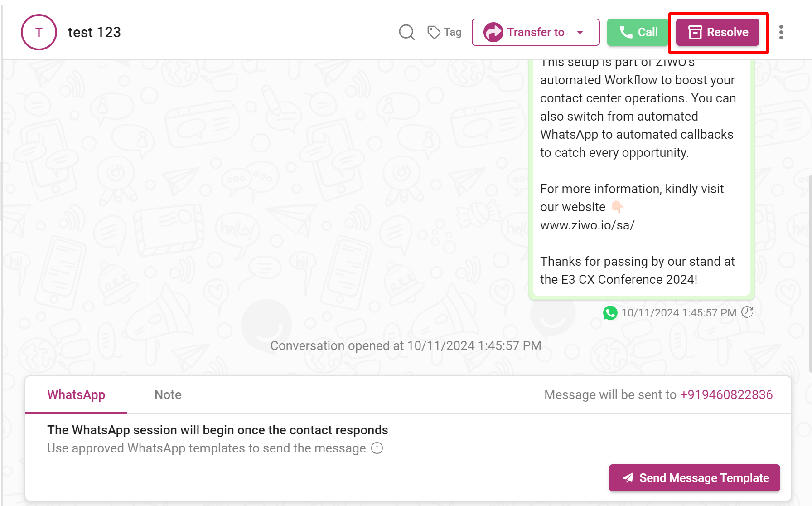Open the conversation search magnifier icon
Image resolution: width=812 pixels, height=506 pixels.
click(406, 32)
